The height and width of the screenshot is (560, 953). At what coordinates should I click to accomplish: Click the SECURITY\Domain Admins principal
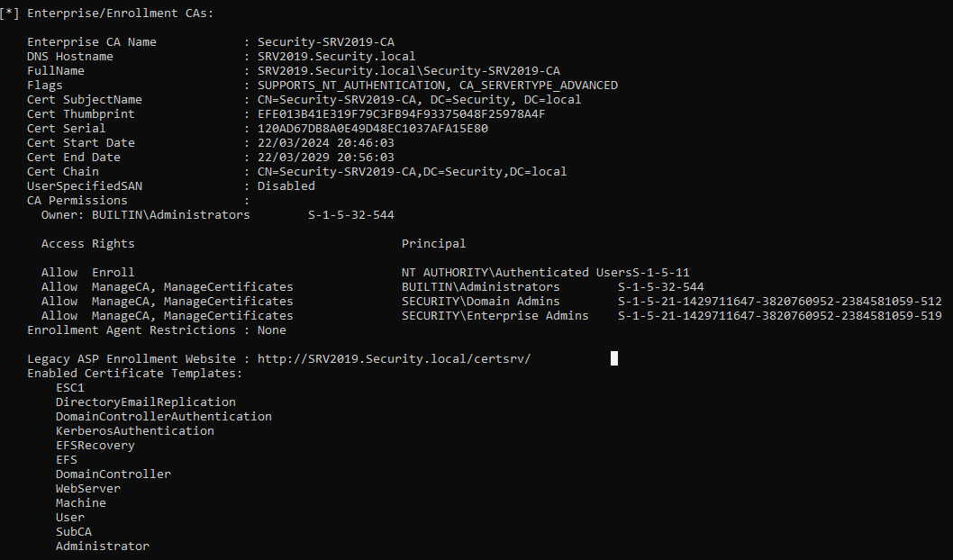pyautogui.click(x=480, y=302)
